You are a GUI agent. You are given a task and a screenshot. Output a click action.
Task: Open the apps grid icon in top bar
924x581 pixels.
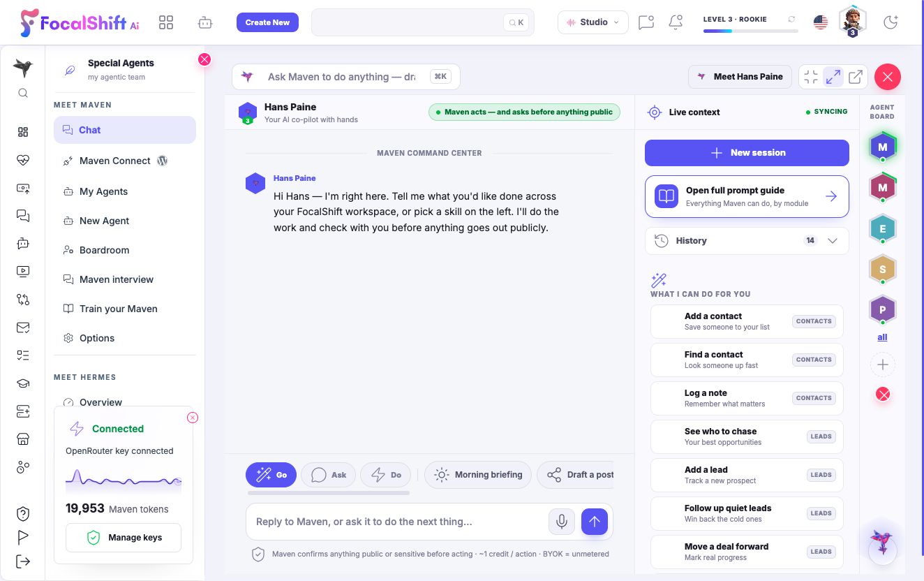(166, 22)
